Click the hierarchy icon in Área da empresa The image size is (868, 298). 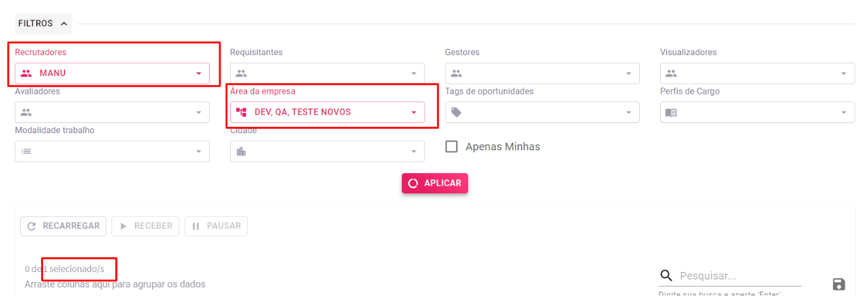pyautogui.click(x=241, y=112)
